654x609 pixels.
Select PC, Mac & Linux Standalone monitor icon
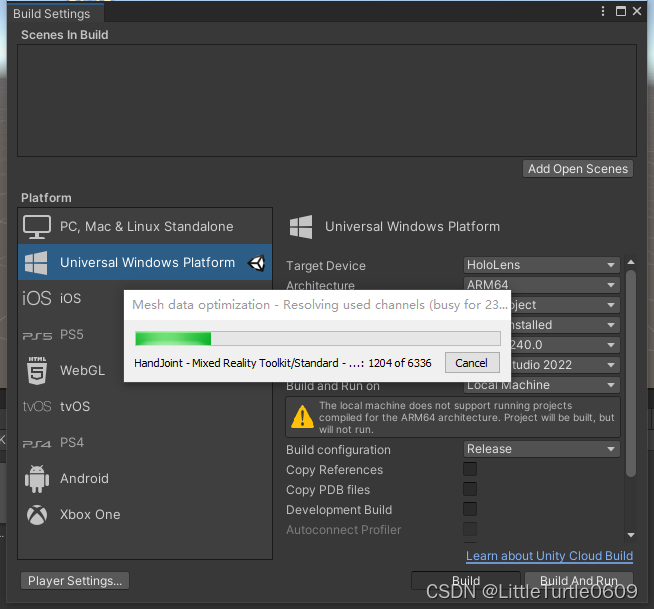click(37, 226)
